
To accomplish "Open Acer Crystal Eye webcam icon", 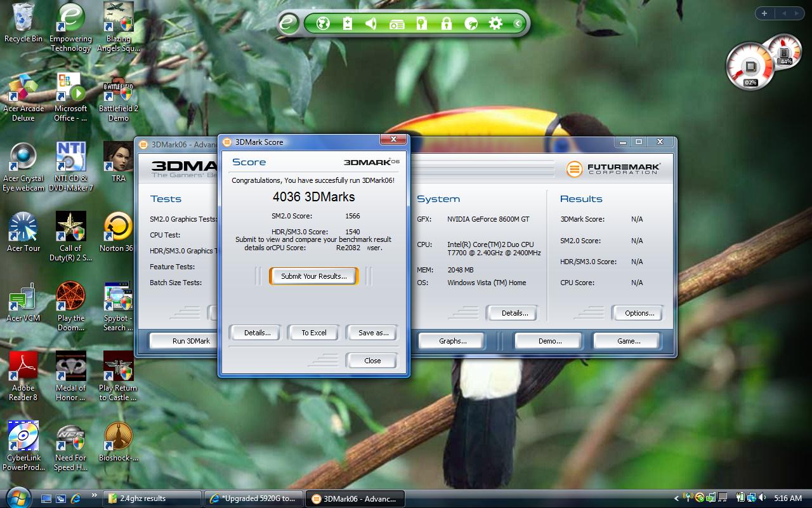I will (x=23, y=166).
